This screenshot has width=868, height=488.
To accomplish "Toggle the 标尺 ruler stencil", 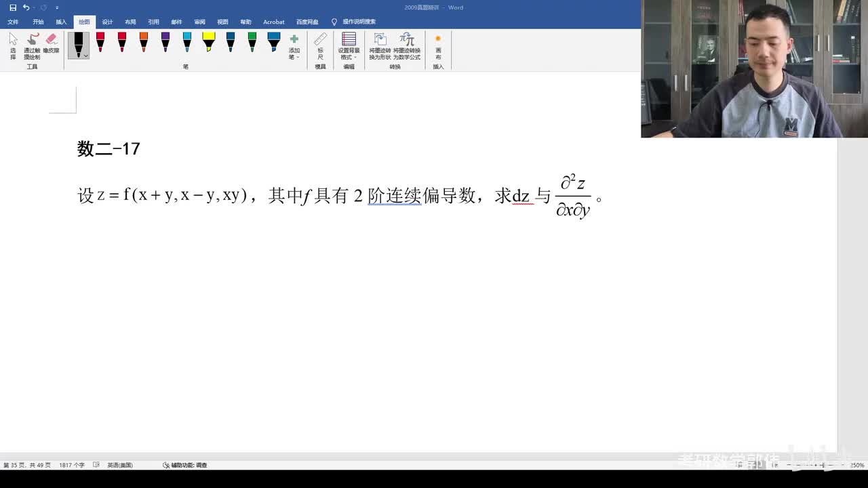I will [x=321, y=47].
